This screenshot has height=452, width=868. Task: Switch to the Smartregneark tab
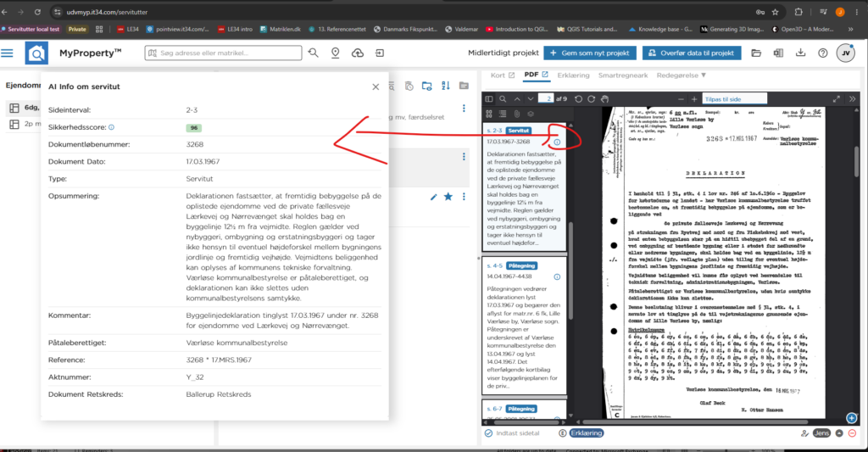click(623, 75)
